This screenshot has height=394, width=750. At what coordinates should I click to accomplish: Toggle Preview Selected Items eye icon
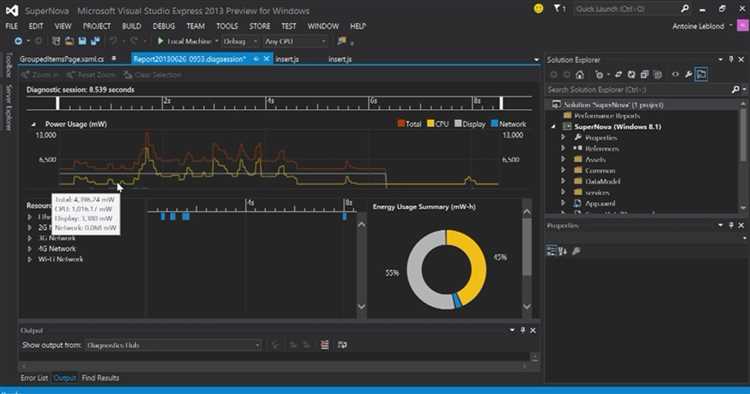[x=675, y=75]
